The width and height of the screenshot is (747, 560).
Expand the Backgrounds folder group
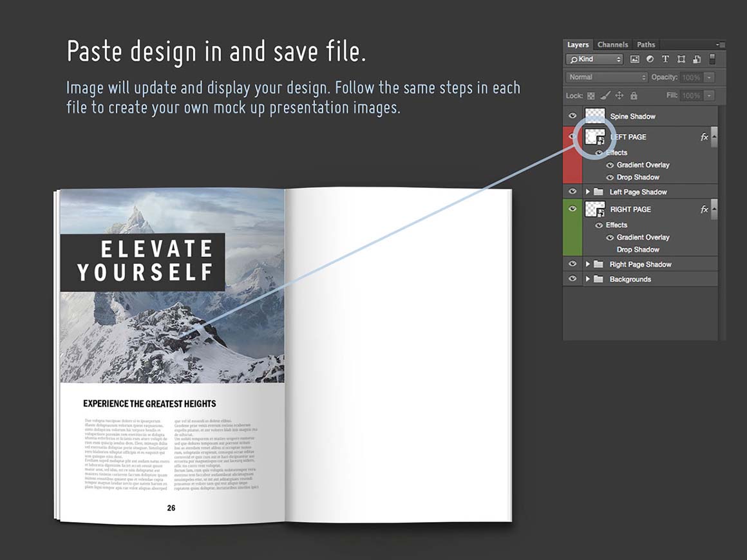tap(588, 279)
